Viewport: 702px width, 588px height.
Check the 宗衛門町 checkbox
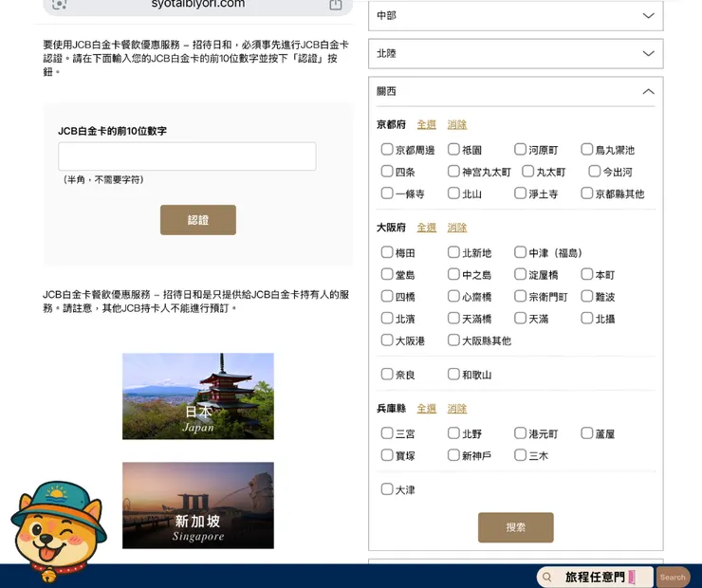click(520, 296)
